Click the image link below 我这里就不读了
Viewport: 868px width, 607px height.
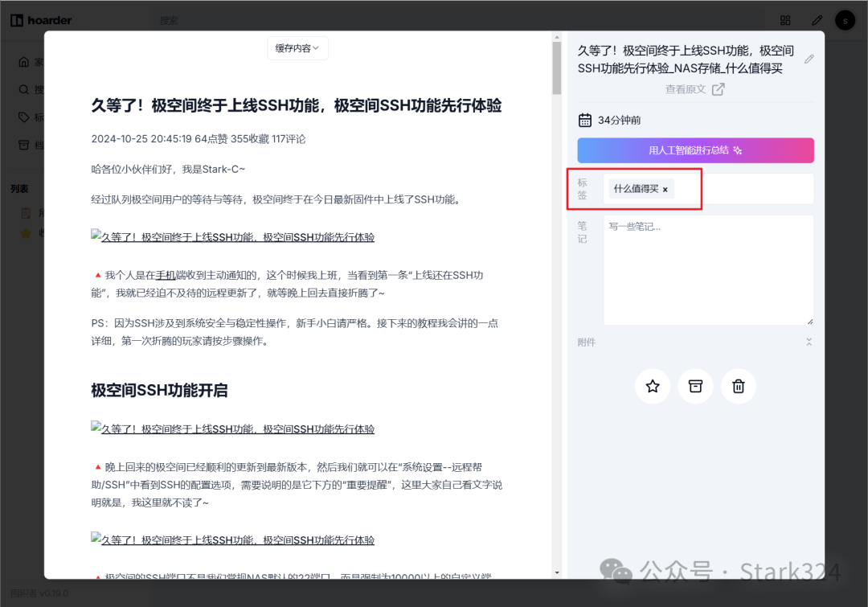tap(232, 539)
